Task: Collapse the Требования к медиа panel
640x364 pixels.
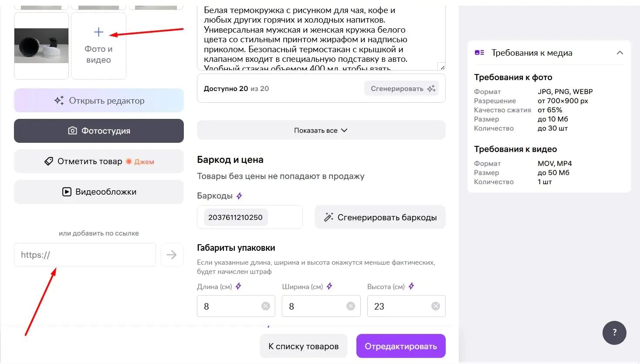Action: [620, 53]
